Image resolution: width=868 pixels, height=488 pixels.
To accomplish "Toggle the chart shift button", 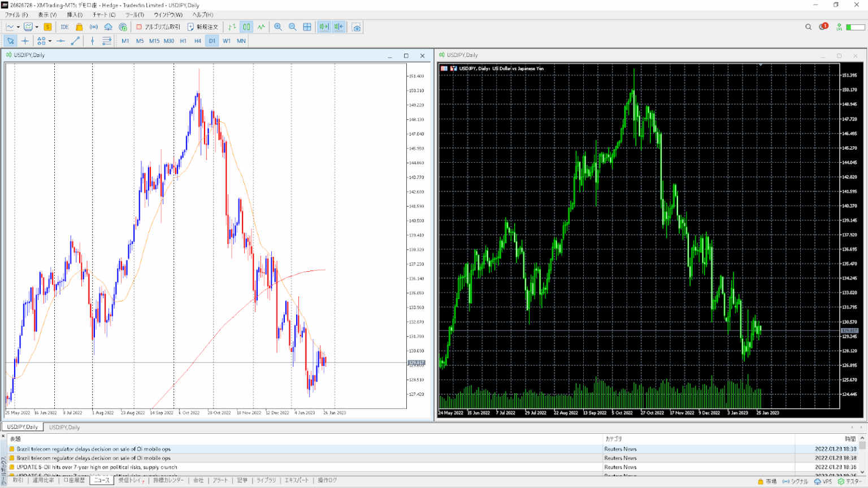I will coord(338,27).
